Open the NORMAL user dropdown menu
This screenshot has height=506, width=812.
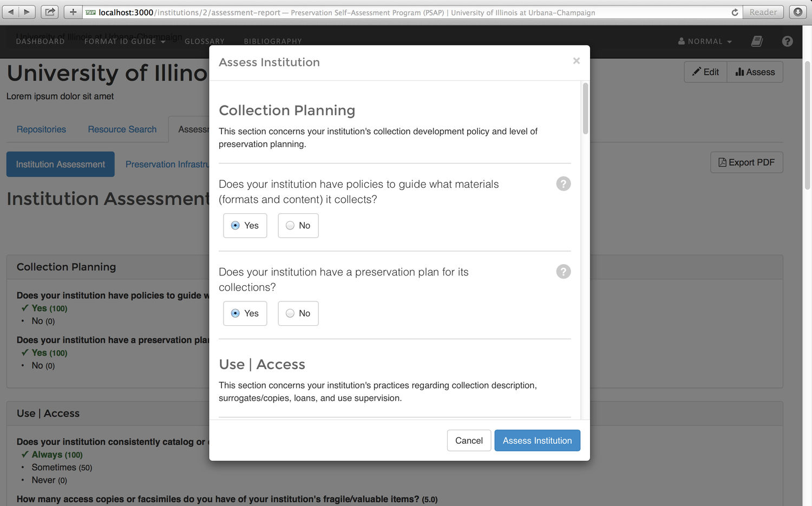[x=704, y=41]
